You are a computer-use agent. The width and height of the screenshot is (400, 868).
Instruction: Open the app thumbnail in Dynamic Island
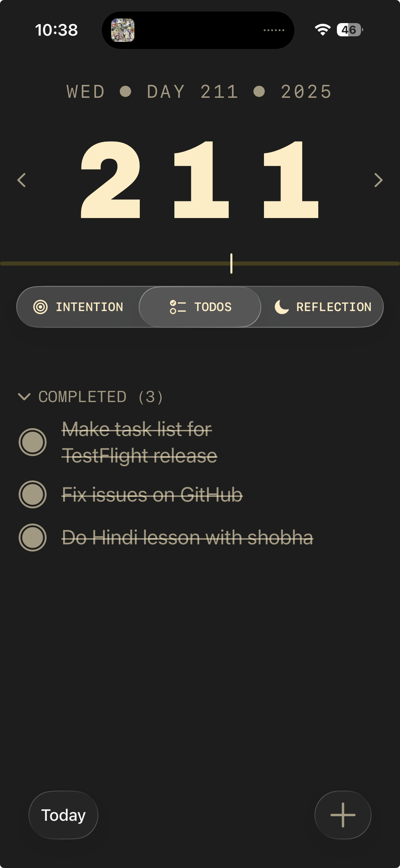(123, 30)
